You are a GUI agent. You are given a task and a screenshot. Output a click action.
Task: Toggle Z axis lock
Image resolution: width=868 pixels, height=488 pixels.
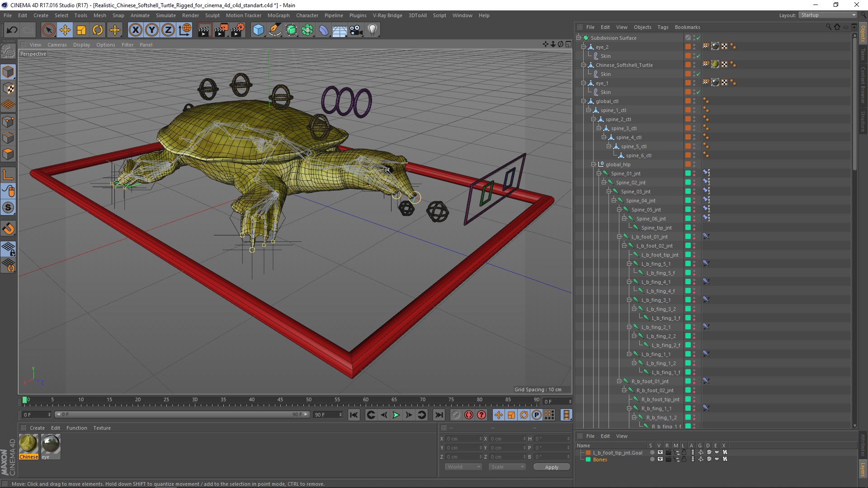(x=168, y=30)
